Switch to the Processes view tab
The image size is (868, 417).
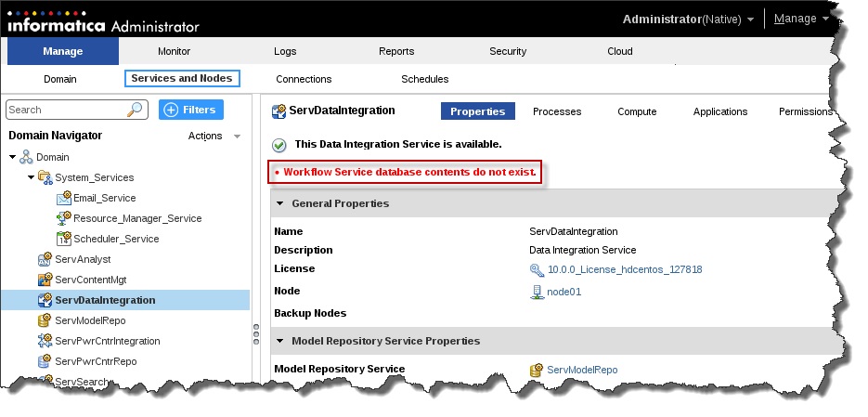pyautogui.click(x=557, y=111)
